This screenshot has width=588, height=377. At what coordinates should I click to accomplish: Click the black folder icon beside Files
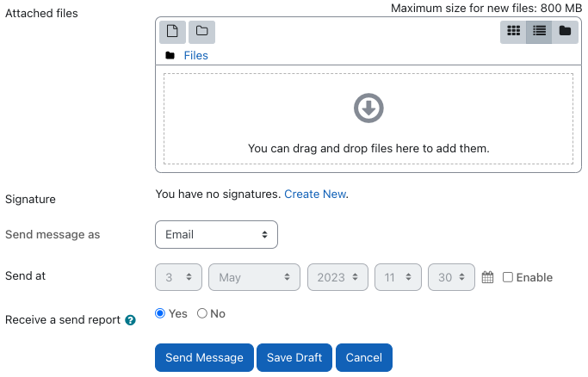pyautogui.click(x=170, y=55)
